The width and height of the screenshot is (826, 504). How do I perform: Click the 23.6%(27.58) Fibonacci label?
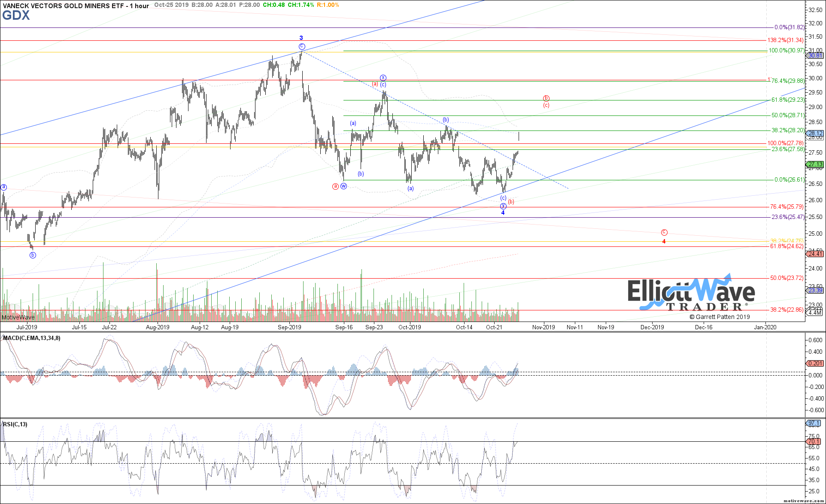[x=788, y=149]
